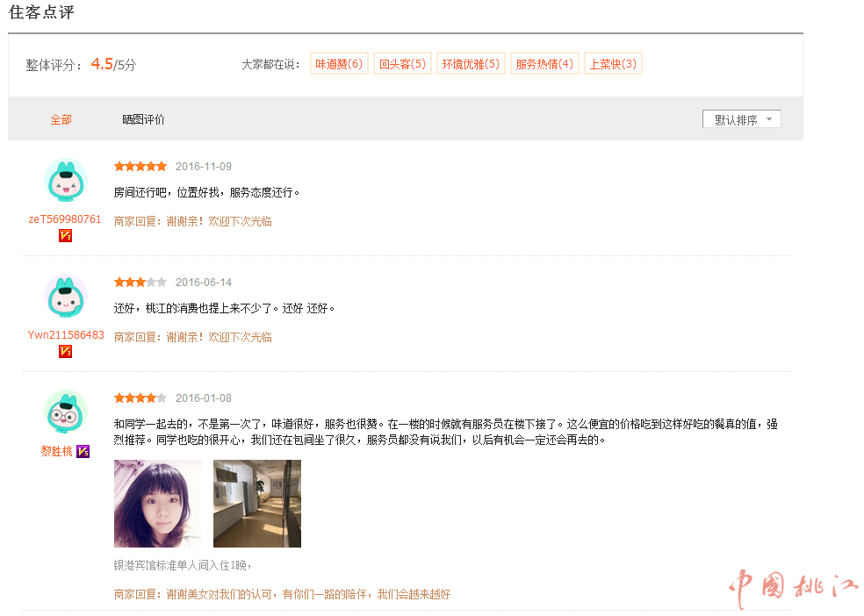Switch to the 晒图评价 tab
This screenshot has width=864, height=616.
pyautogui.click(x=143, y=119)
